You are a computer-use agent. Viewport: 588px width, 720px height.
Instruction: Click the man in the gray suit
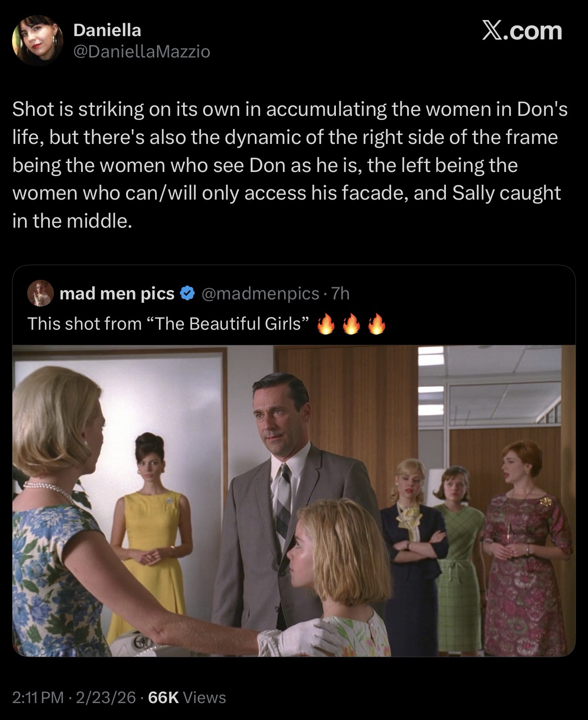285,490
